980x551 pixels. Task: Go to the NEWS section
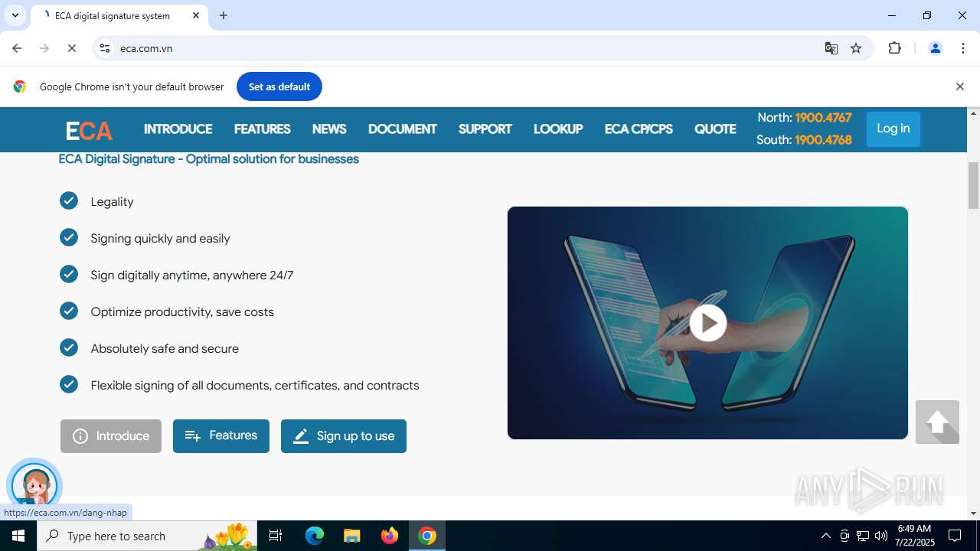(x=329, y=129)
